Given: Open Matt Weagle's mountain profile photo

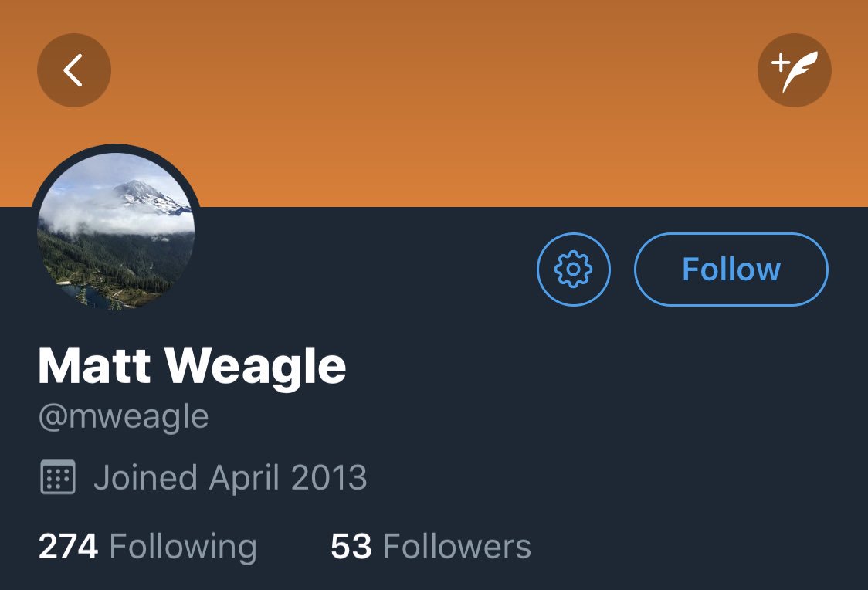Looking at the screenshot, I should 116,232.
